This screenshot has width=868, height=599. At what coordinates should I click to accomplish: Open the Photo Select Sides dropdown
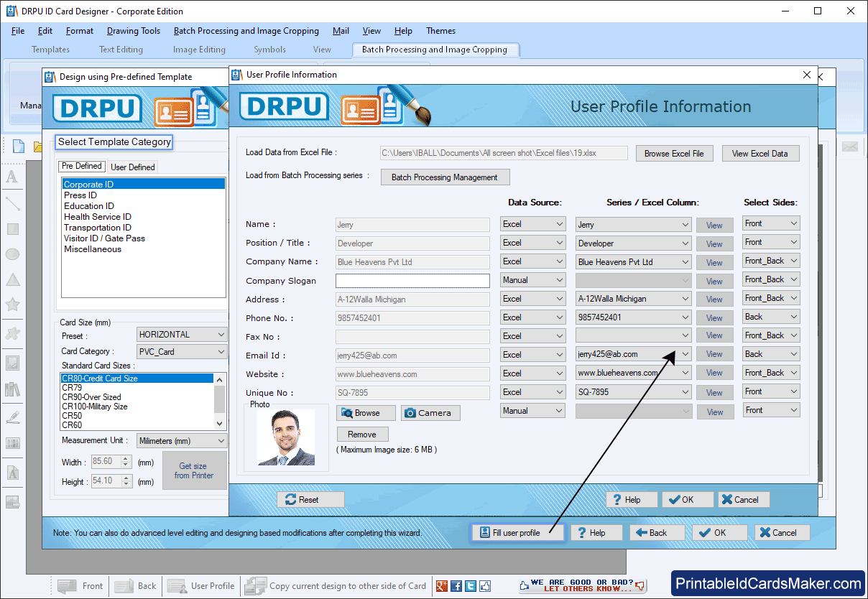pyautogui.click(x=771, y=410)
